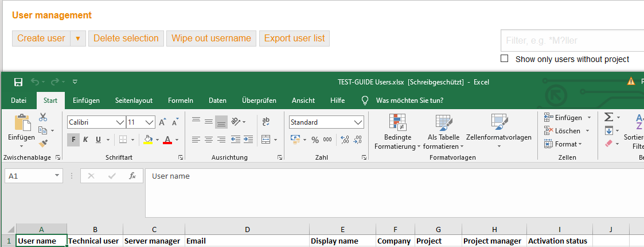The height and width of the screenshot is (247, 644).
Task: Switch to the Daten tab
Action: point(218,101)
